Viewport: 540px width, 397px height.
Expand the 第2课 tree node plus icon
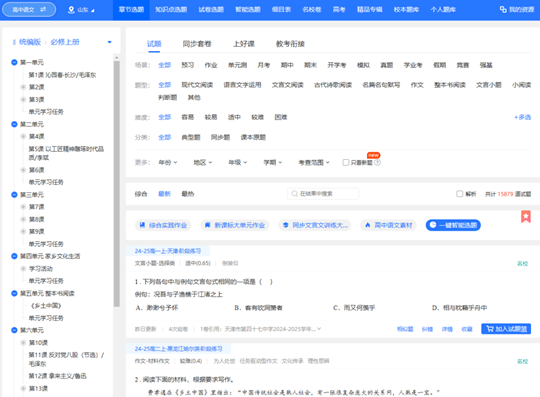click(x=23, y=87)
